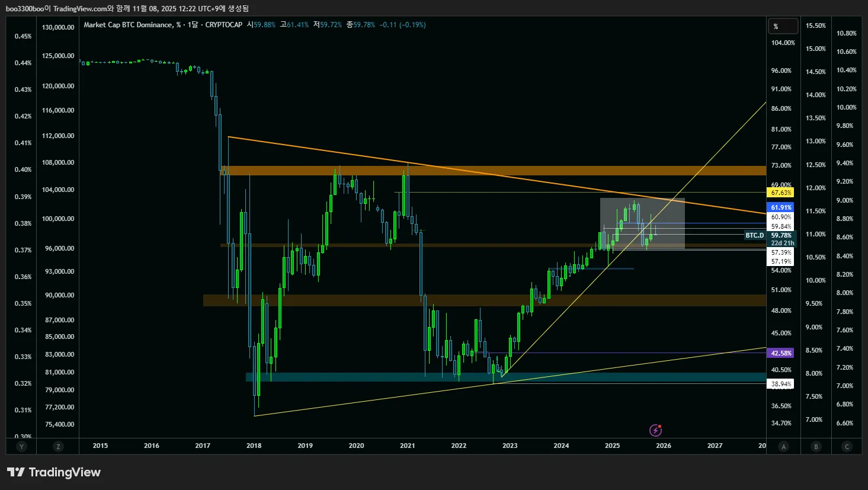Click the TradingView logo at bottom
Viewport: 868px width, 490px height.
(x=54, y=472)
